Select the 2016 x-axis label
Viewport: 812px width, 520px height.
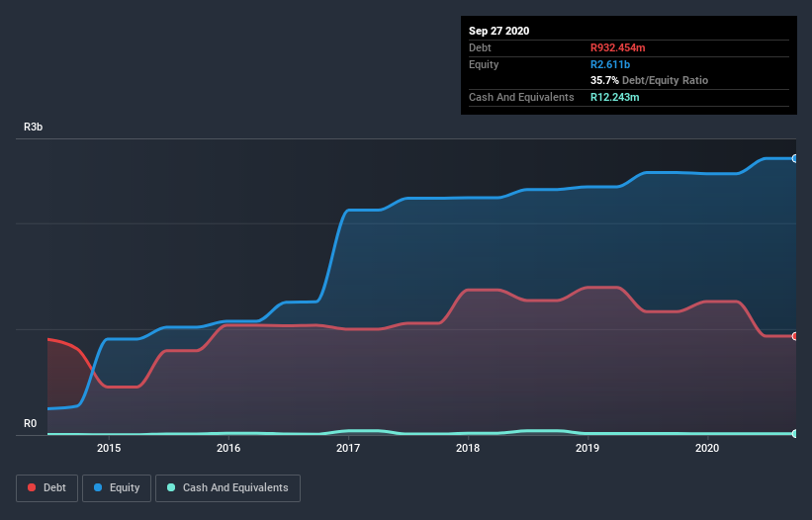(x=228, y=448)
